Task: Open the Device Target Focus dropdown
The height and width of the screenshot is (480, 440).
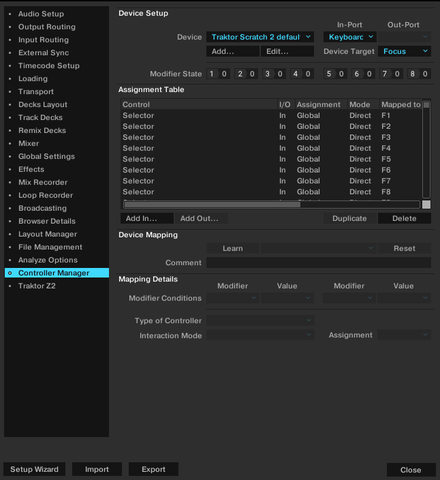Action: point(404,51)
